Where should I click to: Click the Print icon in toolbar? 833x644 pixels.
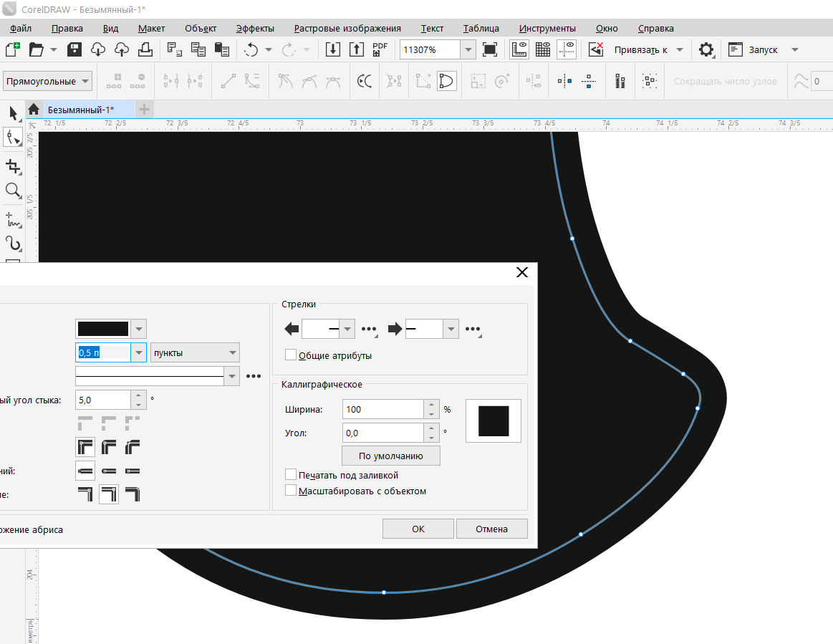[145, 49]
